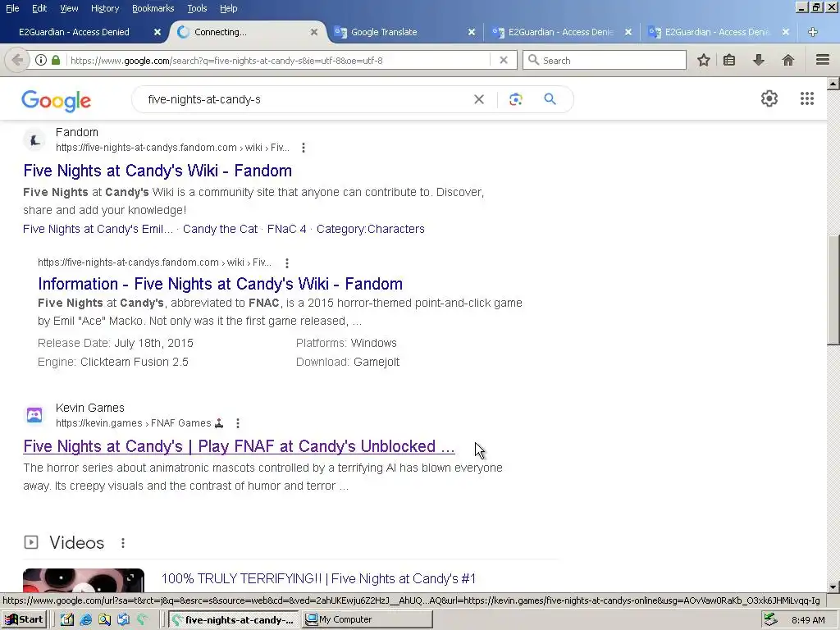Stop loading with the address bar X
Screen dimensions: 840x630
pos(503,60)
